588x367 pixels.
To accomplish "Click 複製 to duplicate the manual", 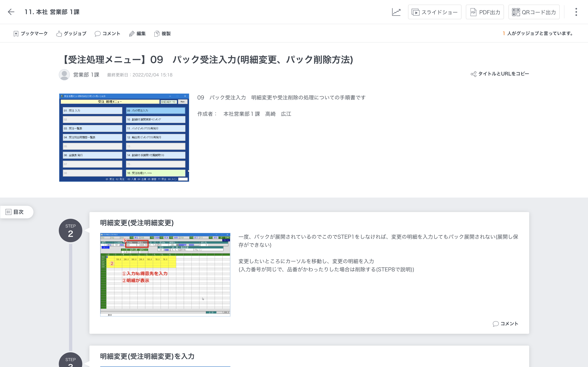I will click(162, 33).
